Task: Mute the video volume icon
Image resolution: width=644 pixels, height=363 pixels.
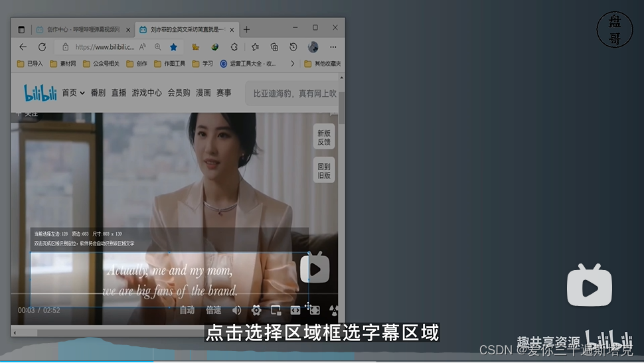Action: point(236,311)
